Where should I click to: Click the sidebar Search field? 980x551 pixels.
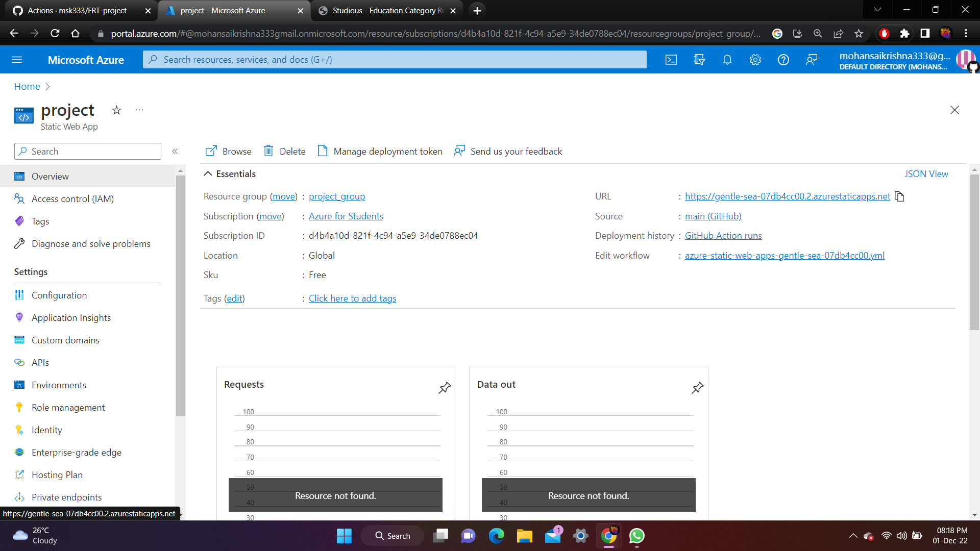pyautogui.click(x=88, y=151)
